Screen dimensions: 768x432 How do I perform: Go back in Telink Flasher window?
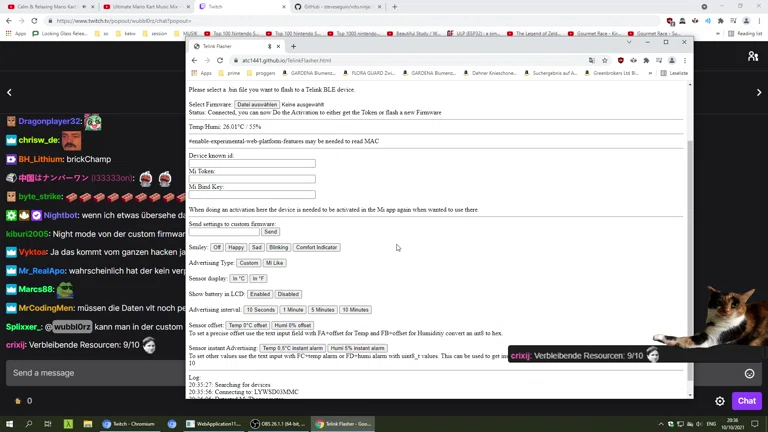pyautogui.click(x=194, y=60)
